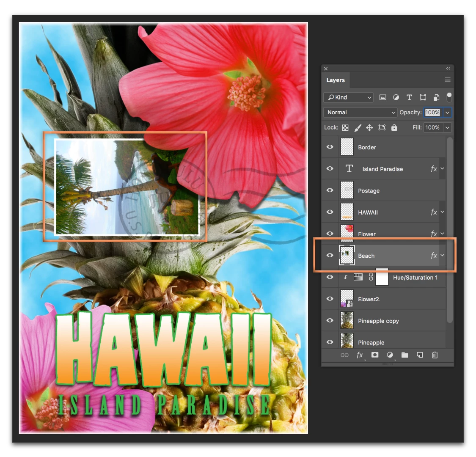This screenshot has height=457, width=476.
Task: Filter layers by shape layer icon
Action: [x=423, y=97]
